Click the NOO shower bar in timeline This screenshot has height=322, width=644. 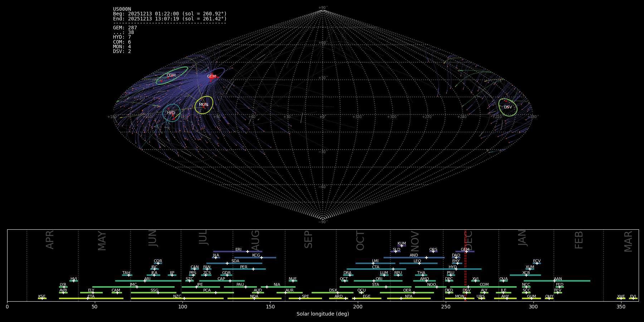pyautogui.click(x=431, y=287)
